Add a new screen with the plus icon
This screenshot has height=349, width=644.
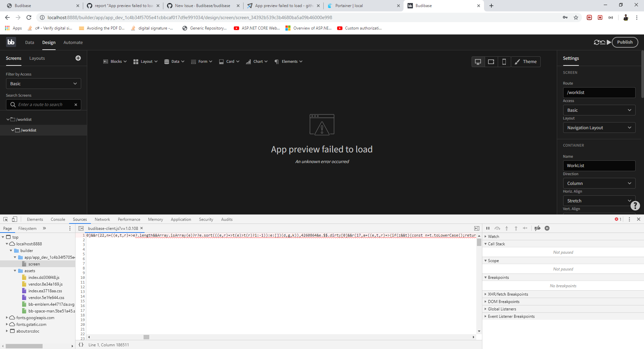click(78, 58)
